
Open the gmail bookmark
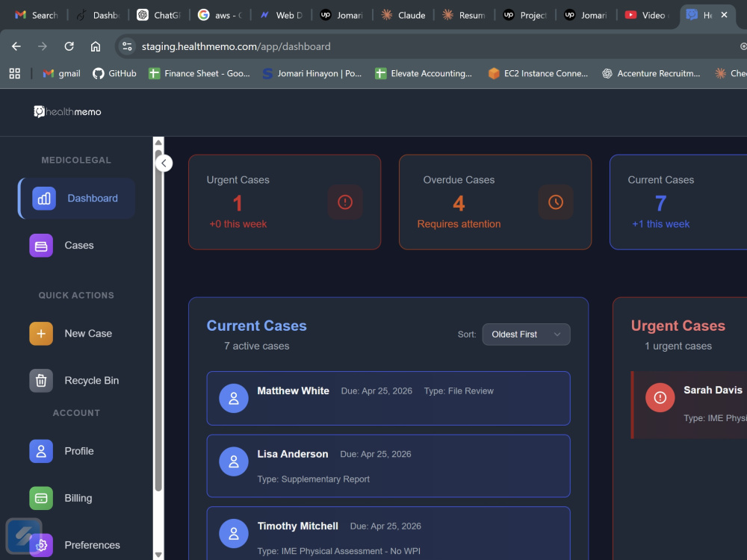coord(61,73)
